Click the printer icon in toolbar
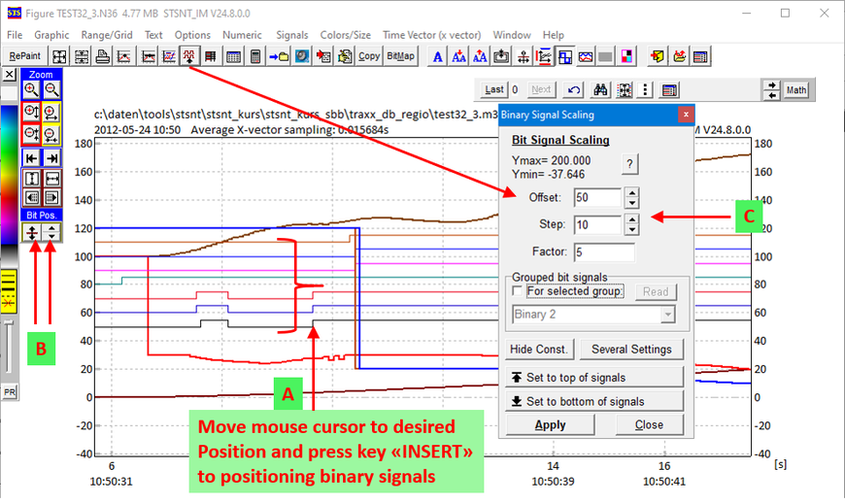845x504 pixels. tap(102, 56)
